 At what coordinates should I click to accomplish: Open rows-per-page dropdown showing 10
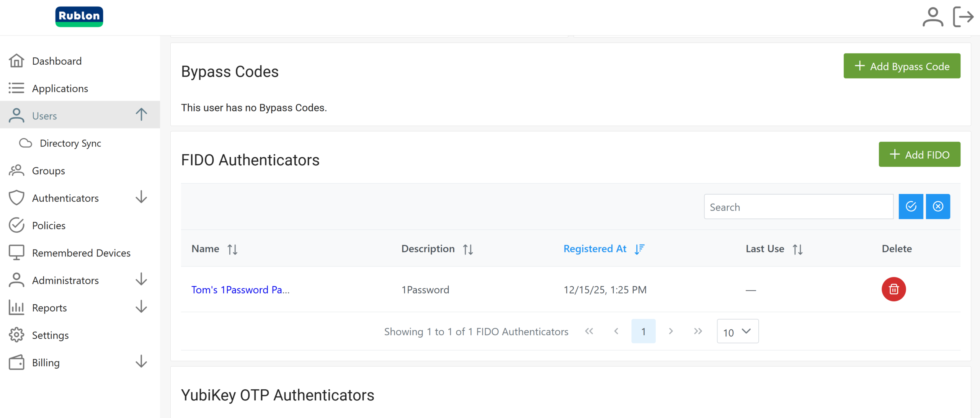tap(737, 331)
